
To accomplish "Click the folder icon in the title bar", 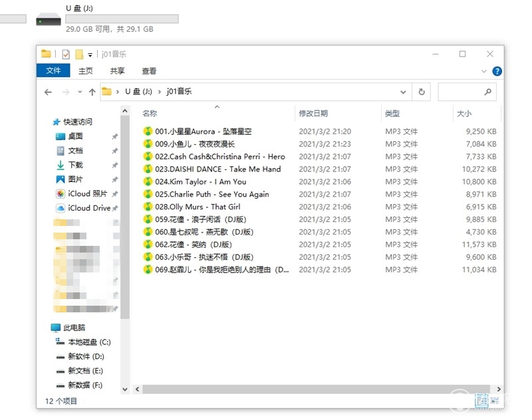I will tap(46, 54).
